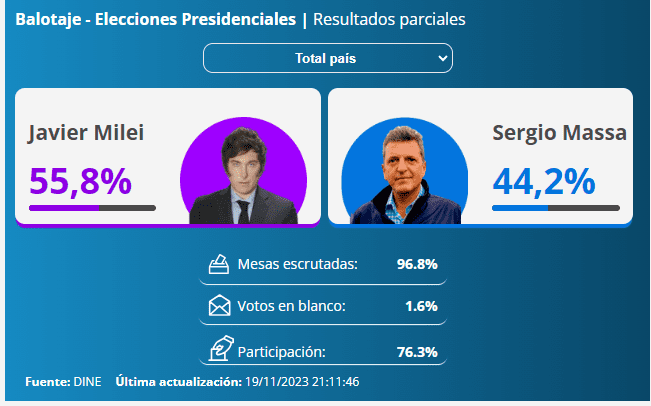
Task: Select the Participación label
Action: tap(282, 351)
